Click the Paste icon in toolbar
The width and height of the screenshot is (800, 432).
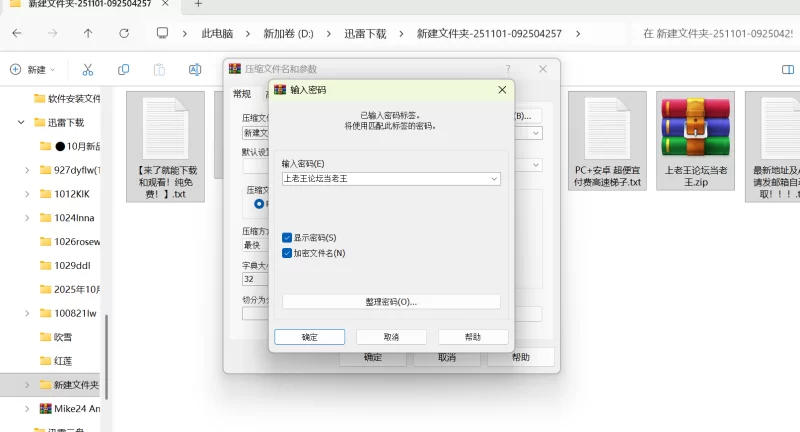[159, 69]
